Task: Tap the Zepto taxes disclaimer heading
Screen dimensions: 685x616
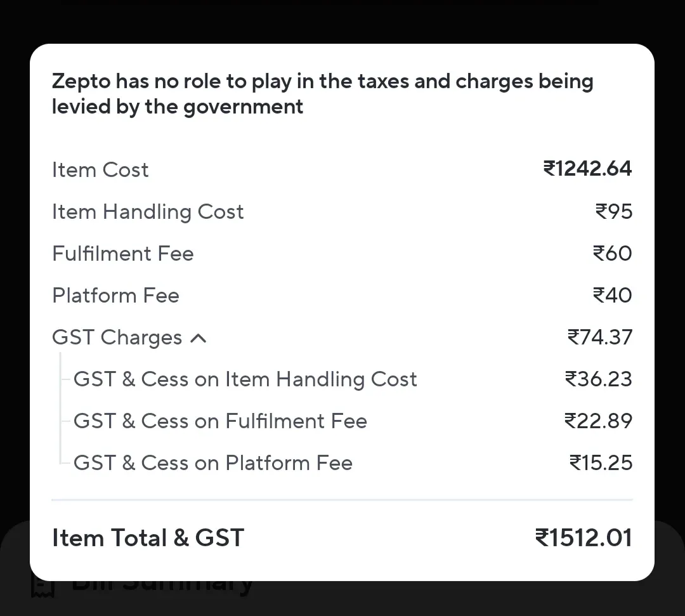Action: (x=322, y=93)
